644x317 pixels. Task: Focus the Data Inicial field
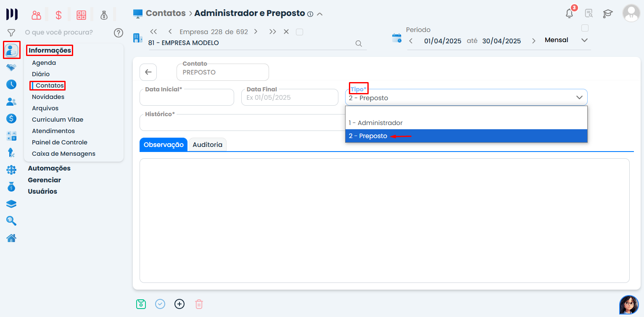(187, 97)
